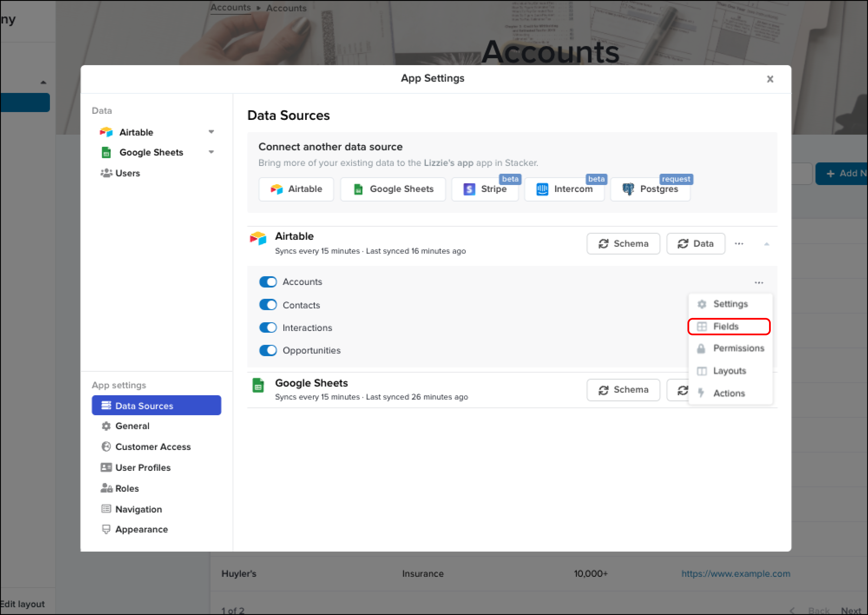Click Edit layout in background page
The image size is (868, 615).
click(22, 604)
